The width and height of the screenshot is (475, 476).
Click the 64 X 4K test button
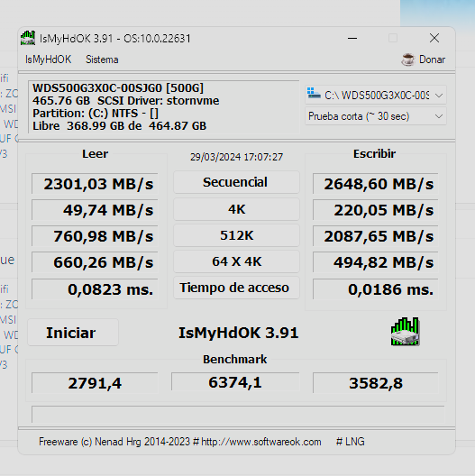pos(236,261)
